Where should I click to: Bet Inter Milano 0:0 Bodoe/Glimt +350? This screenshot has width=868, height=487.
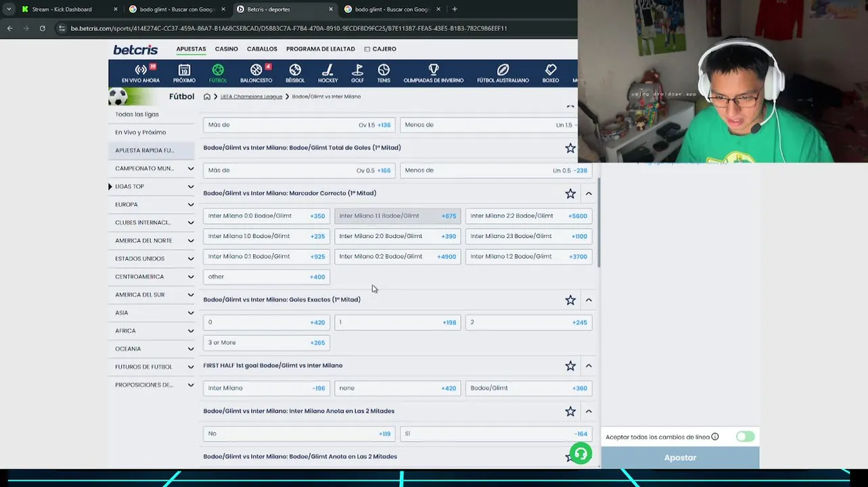267,216
